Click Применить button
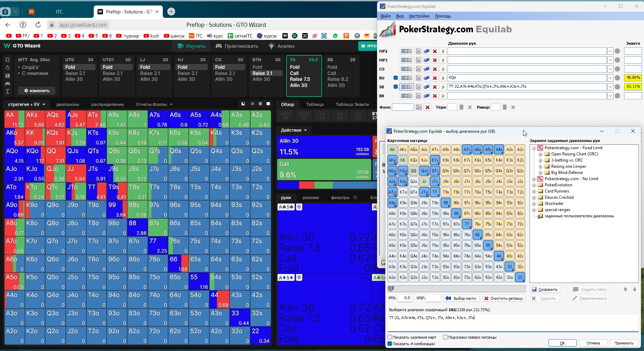Image resolution: width=644 pixels, height=351 pixels. click(x=624, y=343)
